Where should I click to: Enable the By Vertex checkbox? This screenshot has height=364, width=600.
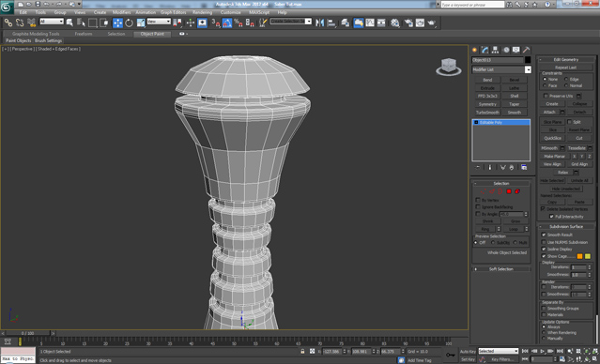pyautogui.click(x=478, y=200)
